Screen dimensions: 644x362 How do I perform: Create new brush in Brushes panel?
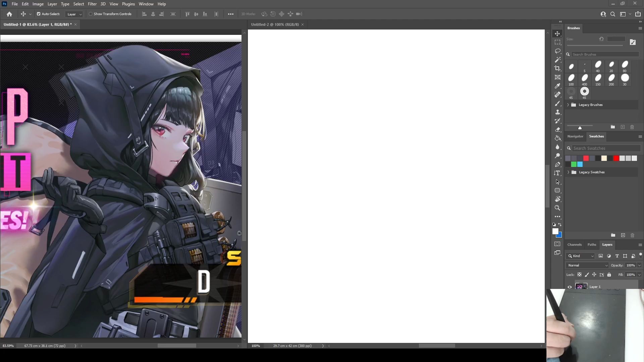623,127
